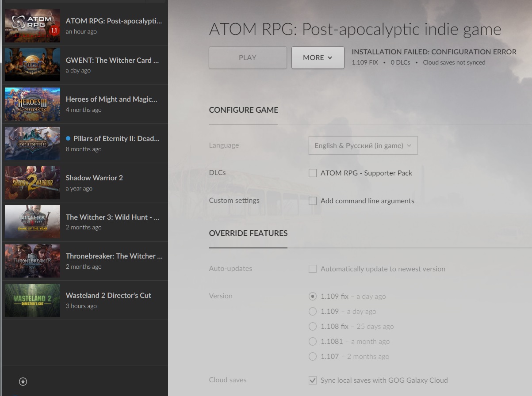The image size is (532, 396).
Task: Click the CONFIGURE GAME section heading
Action: [244, 110]
